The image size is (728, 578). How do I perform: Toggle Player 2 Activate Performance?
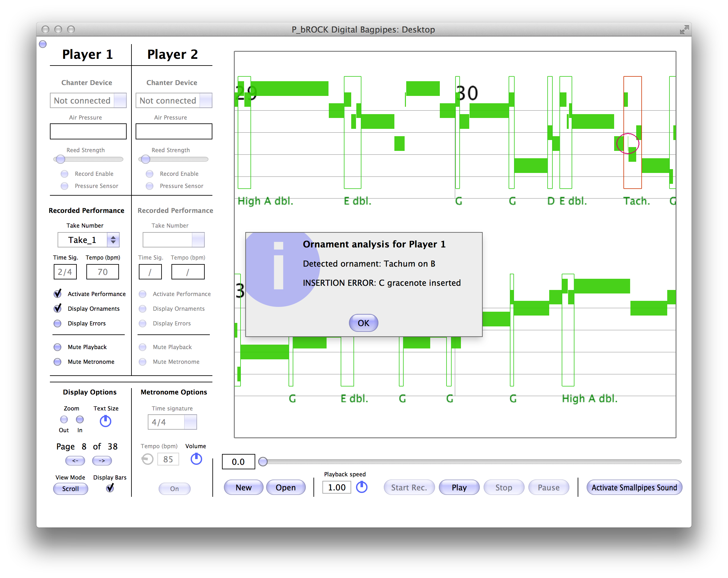tap(143, 294)
